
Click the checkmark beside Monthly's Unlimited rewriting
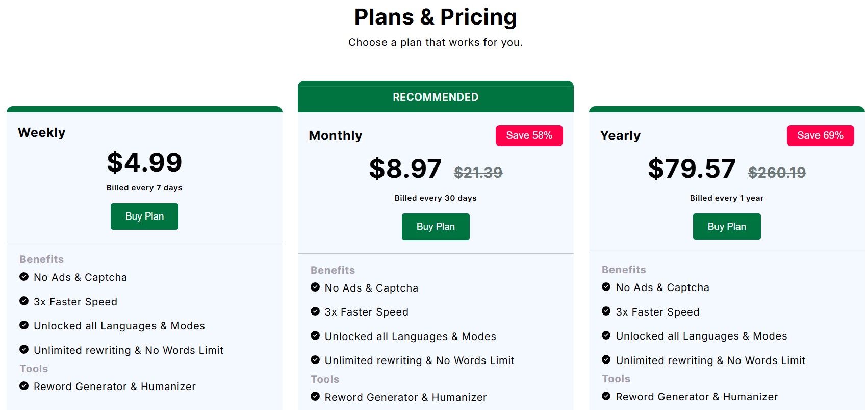(315, 359)
